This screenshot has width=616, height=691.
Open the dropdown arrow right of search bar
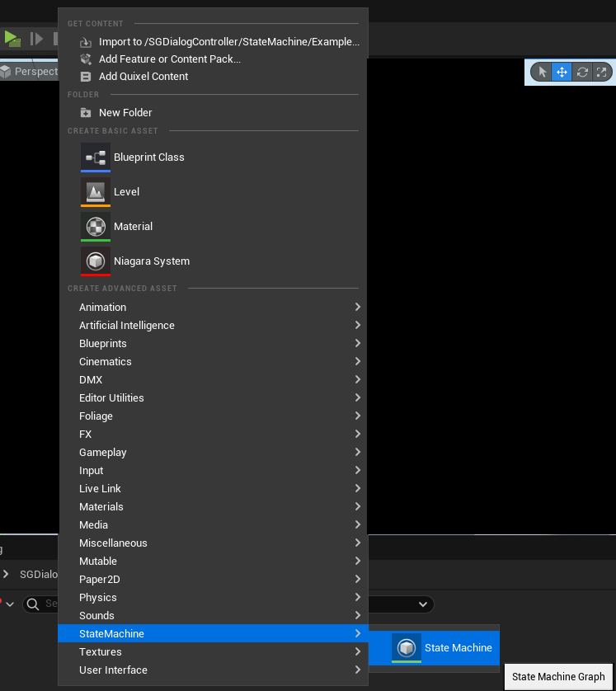(x=422, y=604)
